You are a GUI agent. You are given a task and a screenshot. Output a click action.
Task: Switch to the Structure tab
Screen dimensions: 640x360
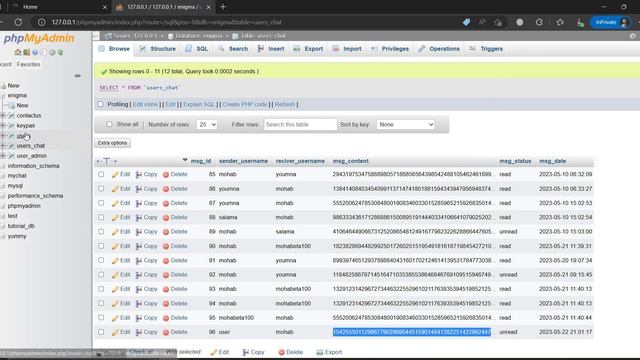tap(158, 49)
